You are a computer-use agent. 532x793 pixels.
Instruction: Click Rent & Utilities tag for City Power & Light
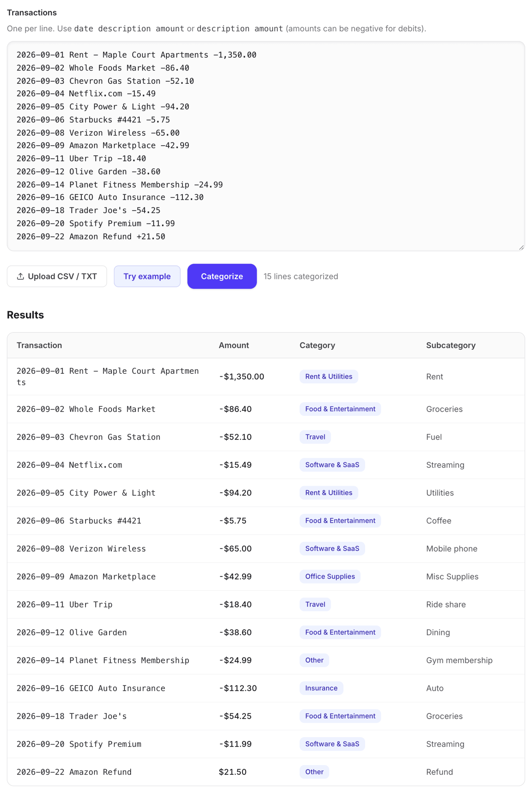point(329,493)
